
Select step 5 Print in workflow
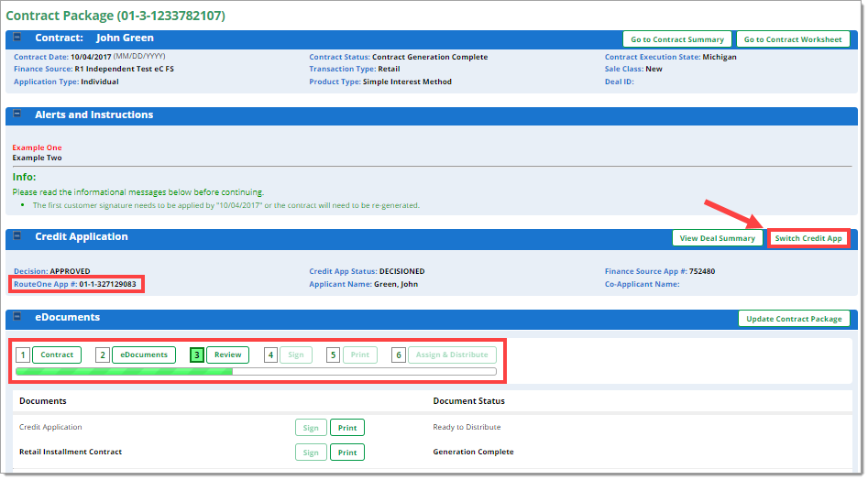(359, 355)
